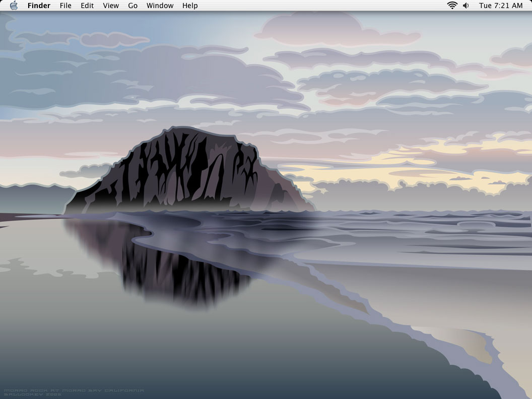
Task: Open the Apple menu
Action: [x=14, y=6]
